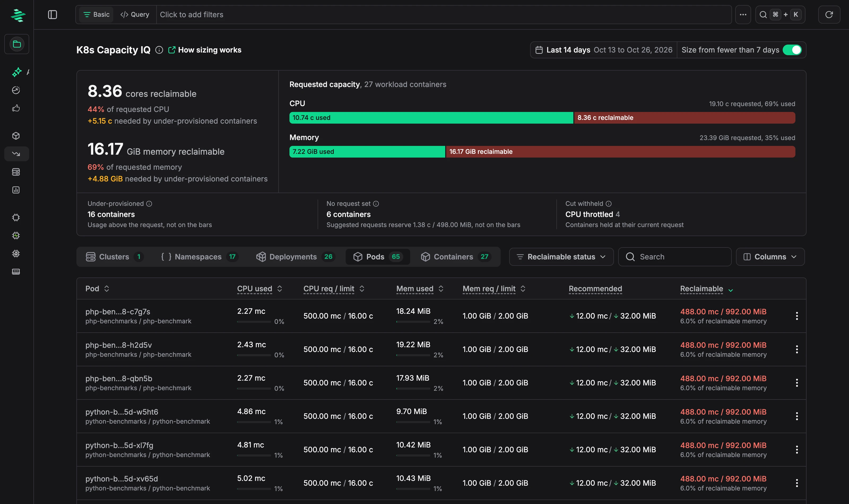
Task: Open the server stack icon in sidebar
Action: click(x=16, y=172)
